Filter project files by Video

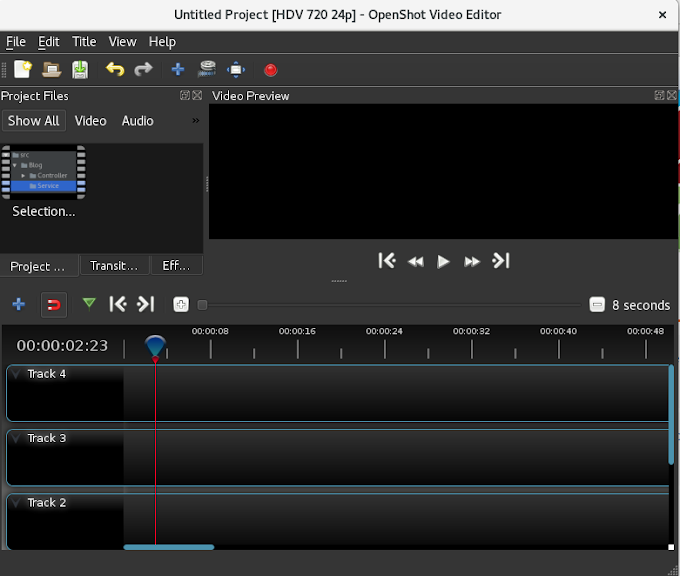[90, 121]
